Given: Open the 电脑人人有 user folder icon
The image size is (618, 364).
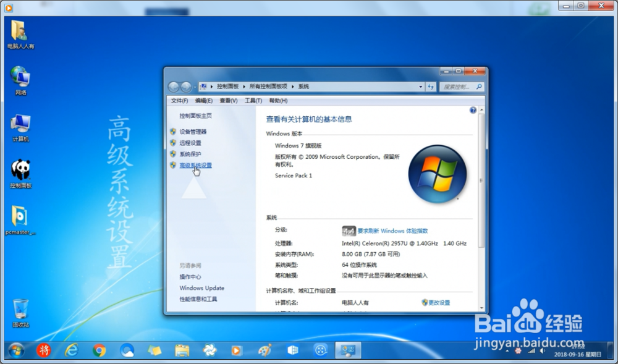Looking at the screenshot, I should tap(20, 34).
